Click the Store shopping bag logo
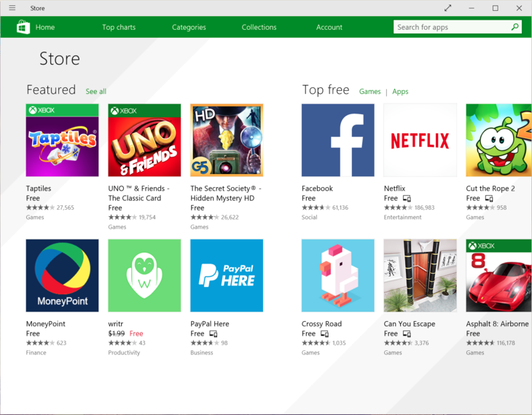This screenshot has height=415, width=532. [23, 27]
